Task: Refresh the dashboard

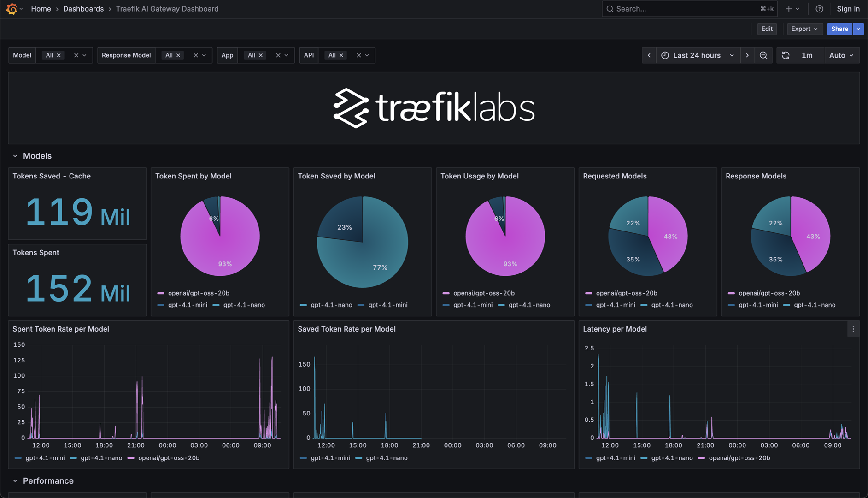Action: click(786, 55)
